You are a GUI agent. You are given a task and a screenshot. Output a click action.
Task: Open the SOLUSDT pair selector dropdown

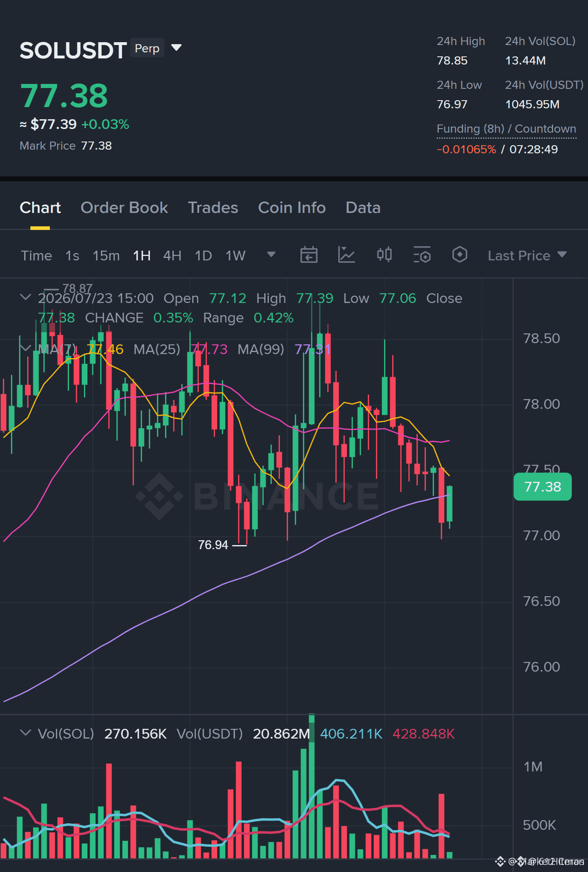point(176,48)
